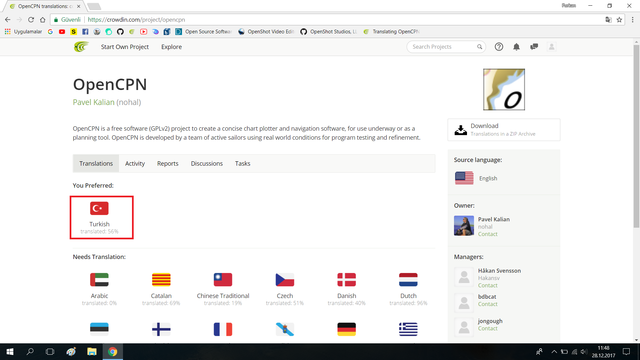This screenshot has width=640, height=360.
Task: Open the Explore menu item
Action: (171, 47)
